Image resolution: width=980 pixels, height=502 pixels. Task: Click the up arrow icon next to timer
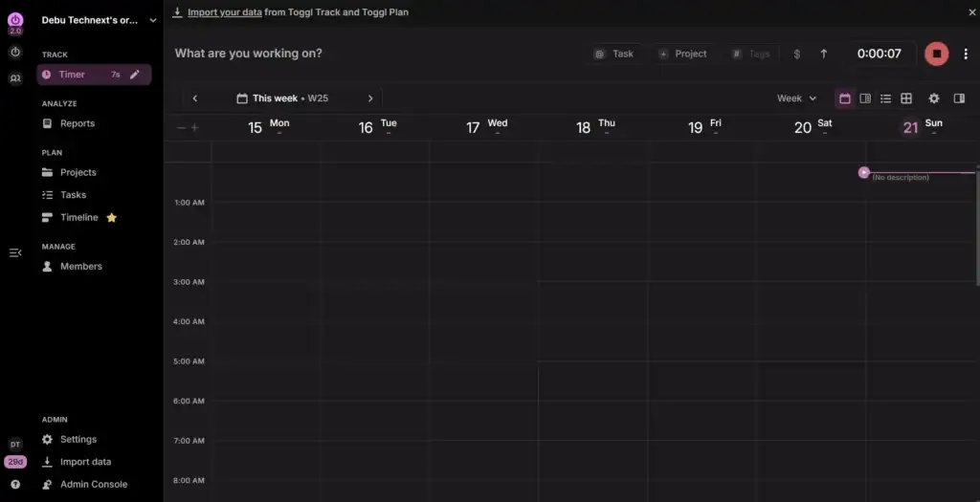tap(824, 55)
